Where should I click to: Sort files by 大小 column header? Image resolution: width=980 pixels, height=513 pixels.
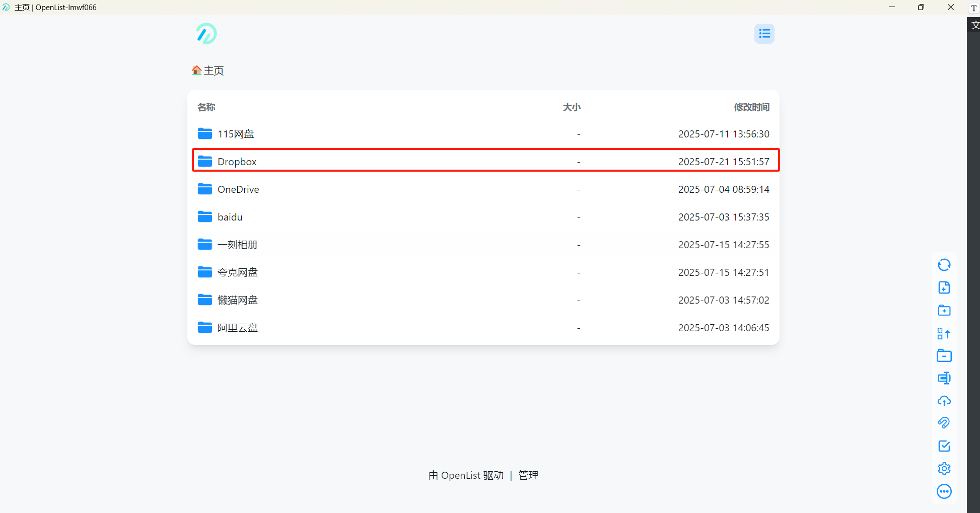pos(572,107)
